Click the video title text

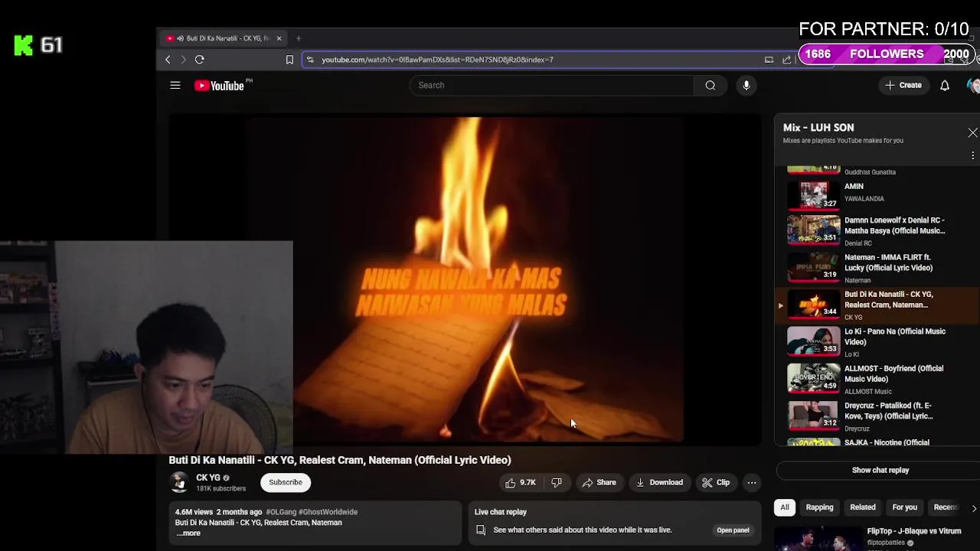340,460
